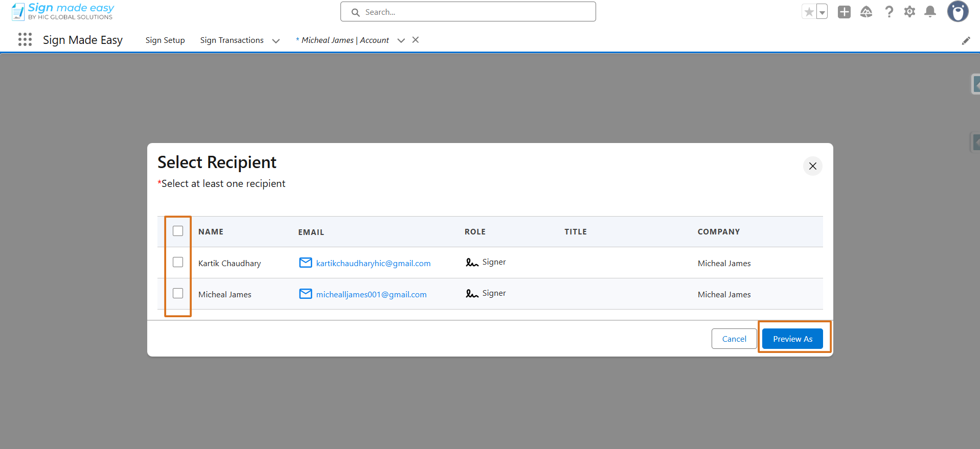Expand the Sign Transactions tab dropdown chevron
This screenshot has height=449, width=980.
click(276, 41)
